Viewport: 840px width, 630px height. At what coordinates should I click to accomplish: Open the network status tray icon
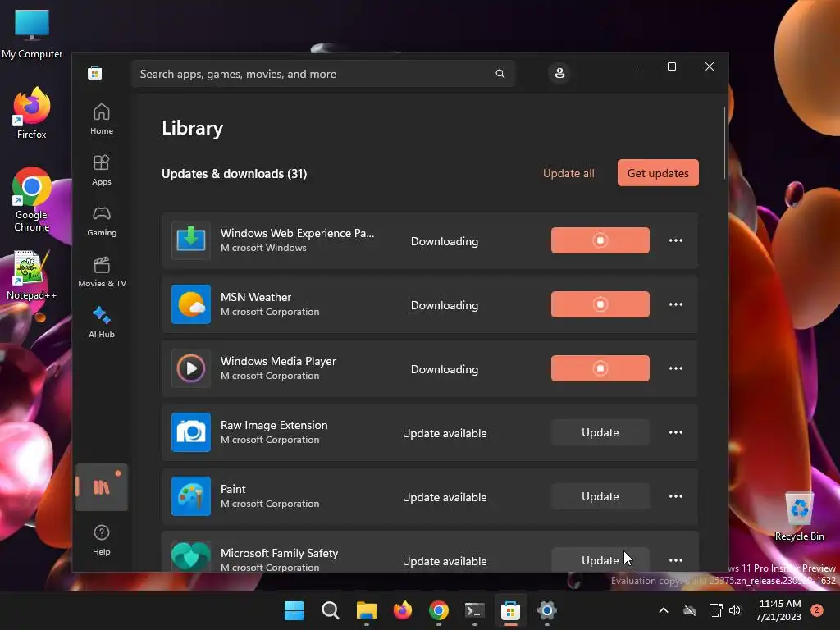715,610
